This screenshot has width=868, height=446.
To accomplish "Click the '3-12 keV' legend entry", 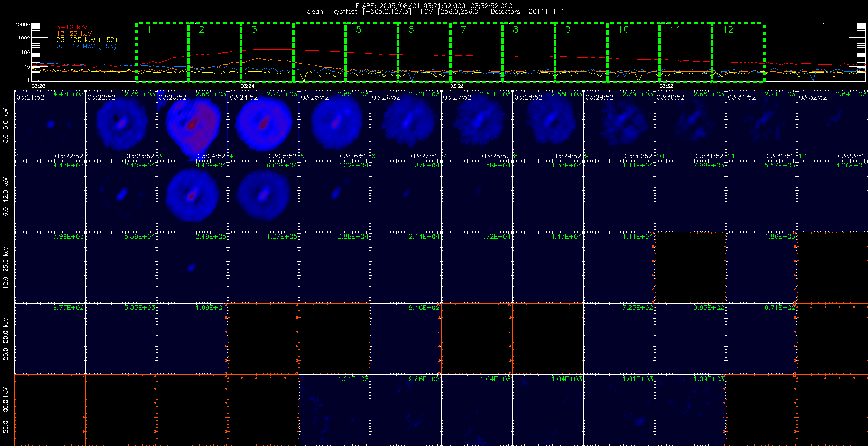I will tap(72, 28).
